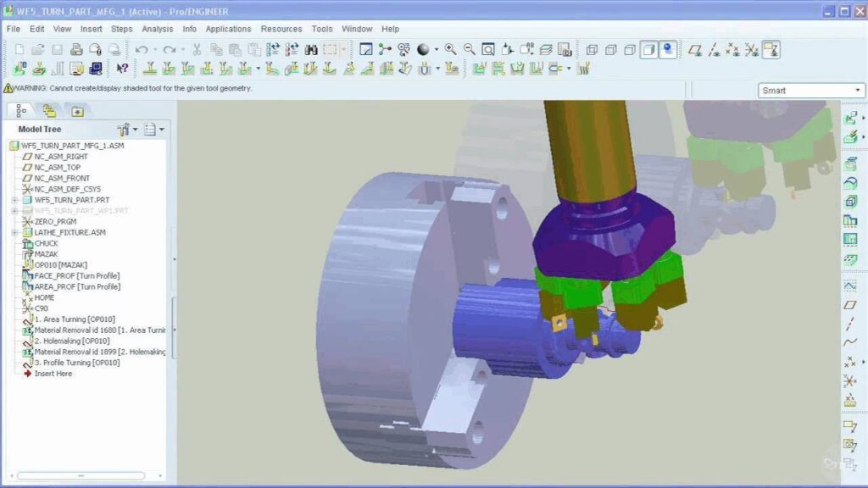Image resolution: width=868 pixels, height=488 pixels.
Task: Open the Smart selection filter dropdown
Action: [x=810, y=90]
